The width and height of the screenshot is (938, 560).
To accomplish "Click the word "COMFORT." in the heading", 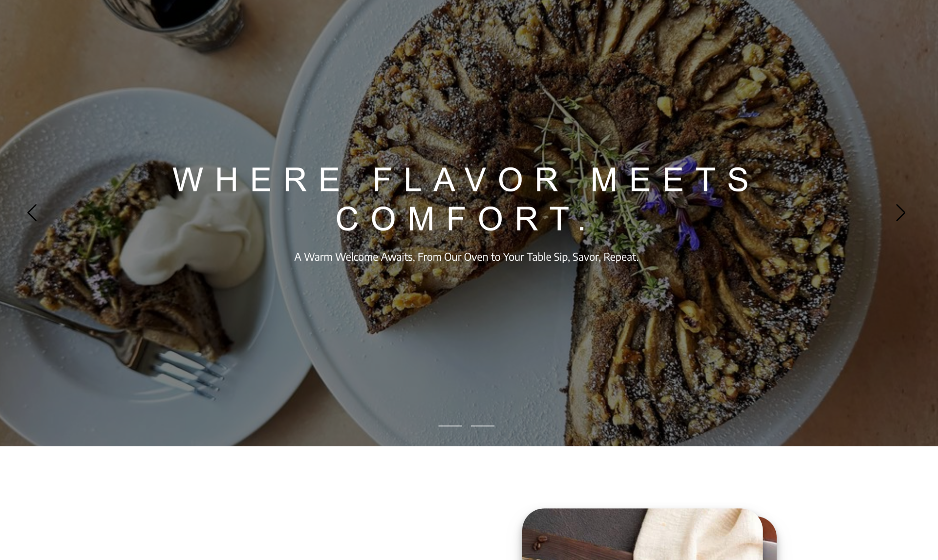I will [462, 219].
